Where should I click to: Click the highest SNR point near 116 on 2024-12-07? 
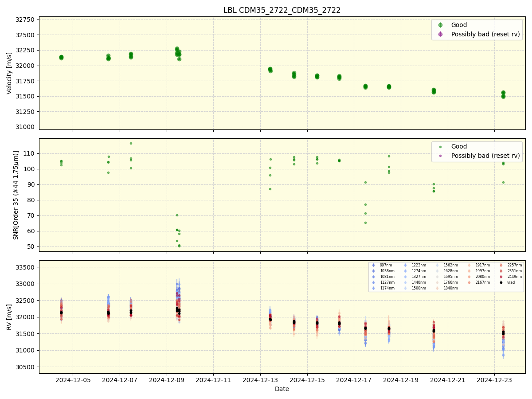[131, 143]
